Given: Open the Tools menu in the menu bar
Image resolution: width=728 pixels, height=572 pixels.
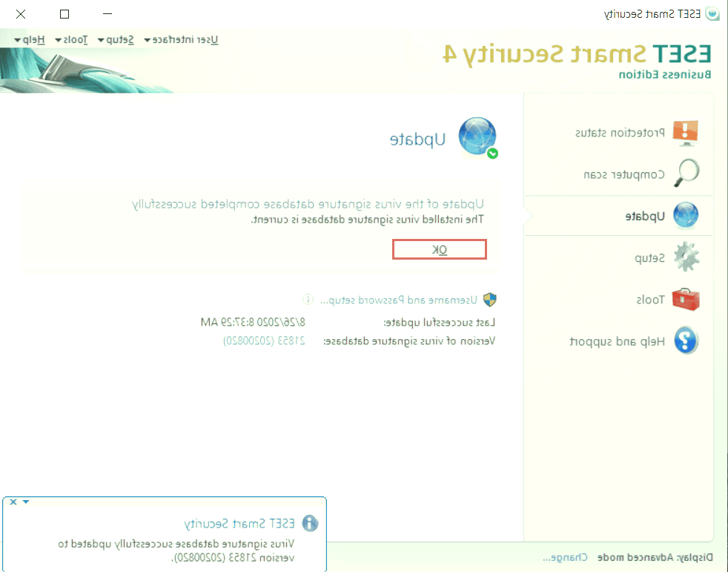Looking at the screenshot, I should pos(71,39).
